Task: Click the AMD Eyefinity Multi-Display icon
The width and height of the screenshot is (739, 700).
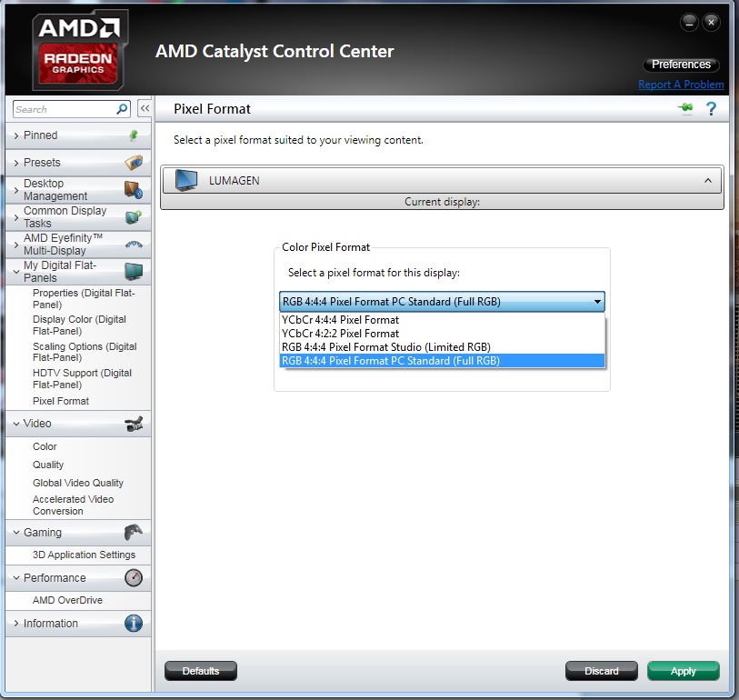Action: [134, 245]
